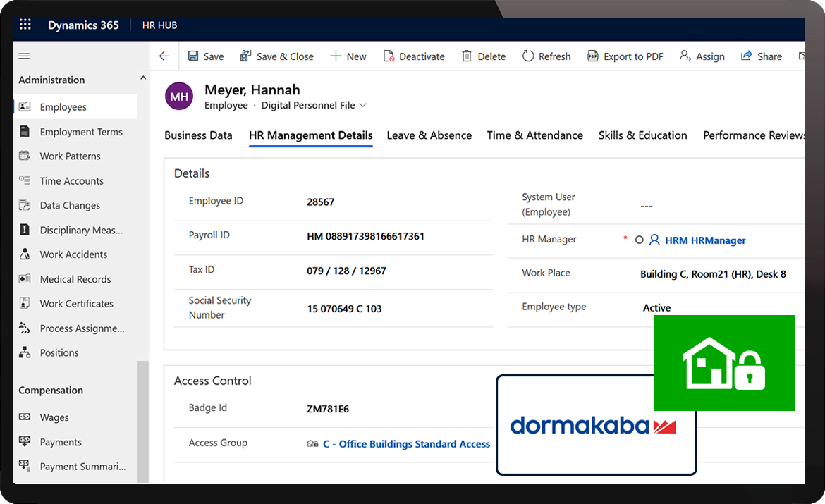The height and width of the screenshot is (504, 825).
Task: Click the Dynamics 365 title
Action: pos(83,25)
